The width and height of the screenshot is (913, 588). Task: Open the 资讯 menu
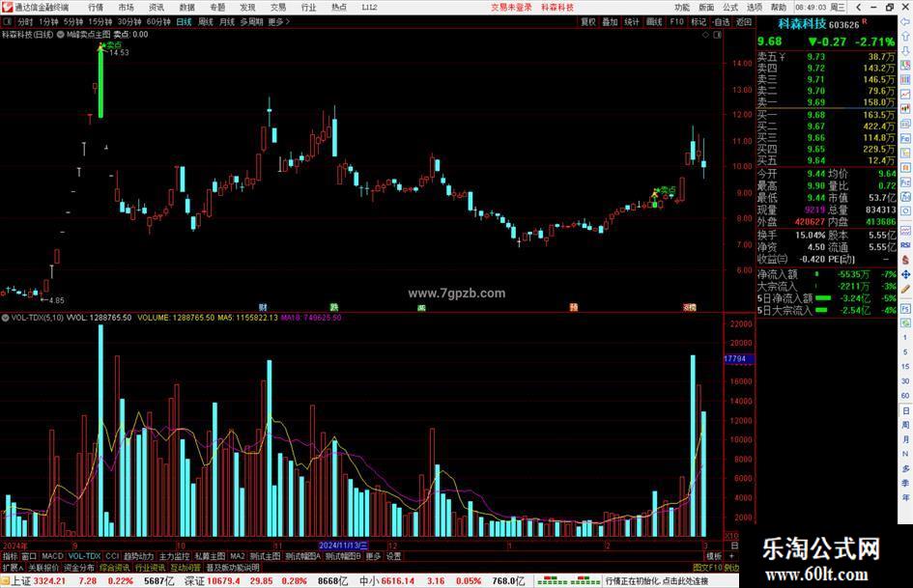coord(157,8)
